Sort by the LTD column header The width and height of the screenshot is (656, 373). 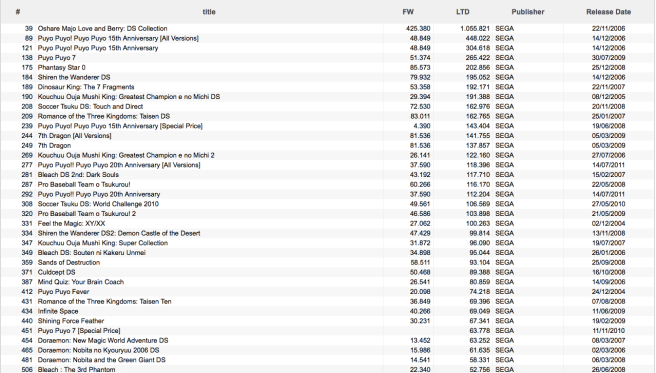point(463,12)
